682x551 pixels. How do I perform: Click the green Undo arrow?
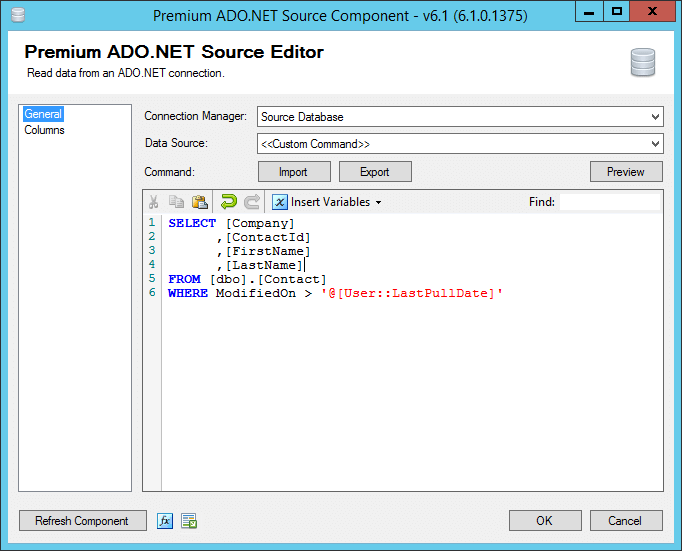[x=228, y=202]
